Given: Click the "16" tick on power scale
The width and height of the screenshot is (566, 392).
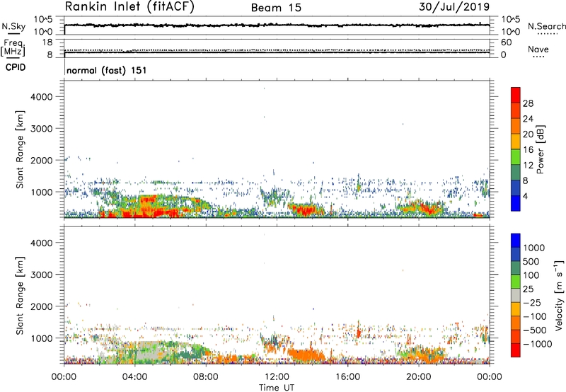Looking at the screenshot, I should point(528,150).
